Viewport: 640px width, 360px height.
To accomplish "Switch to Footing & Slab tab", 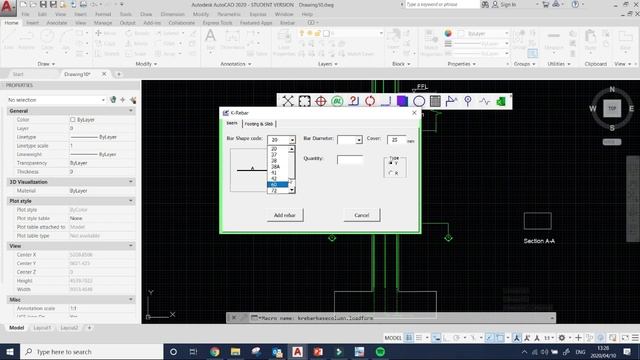I will (x=259, y=124).
